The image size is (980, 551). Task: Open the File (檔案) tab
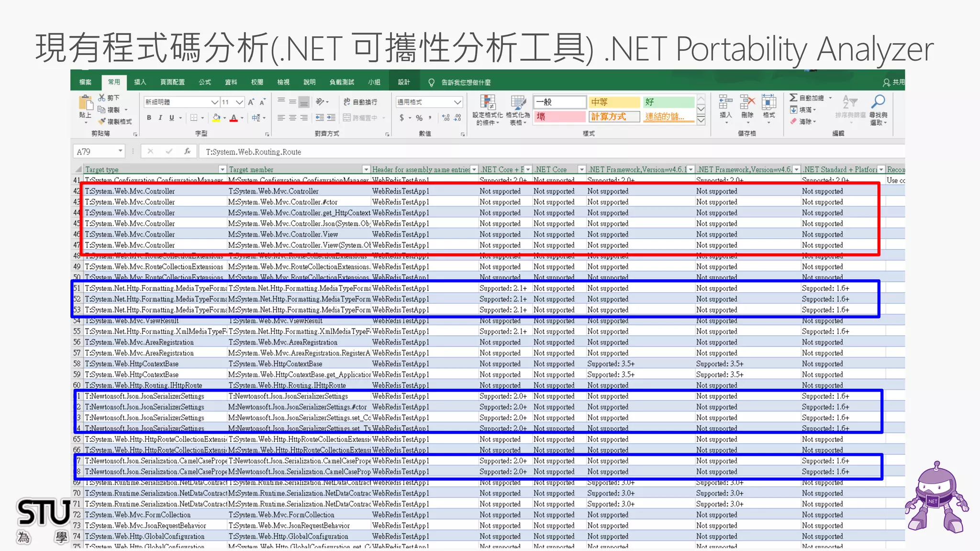tap(85, 82)
